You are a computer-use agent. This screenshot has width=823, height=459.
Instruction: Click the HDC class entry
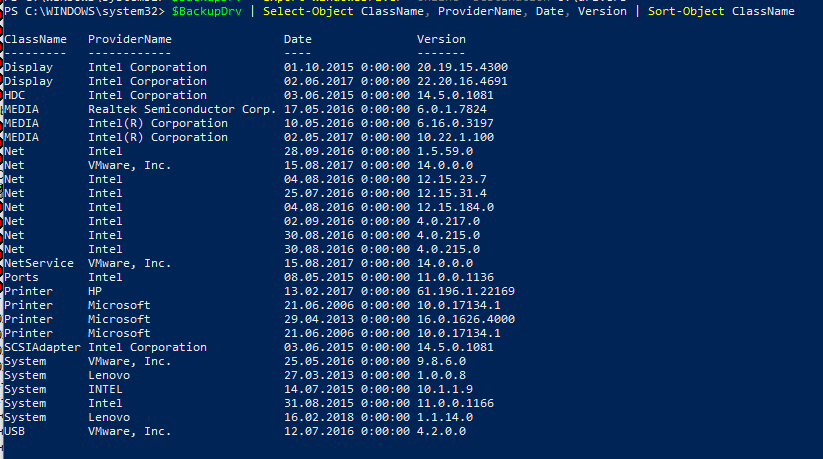coord(14,95)
